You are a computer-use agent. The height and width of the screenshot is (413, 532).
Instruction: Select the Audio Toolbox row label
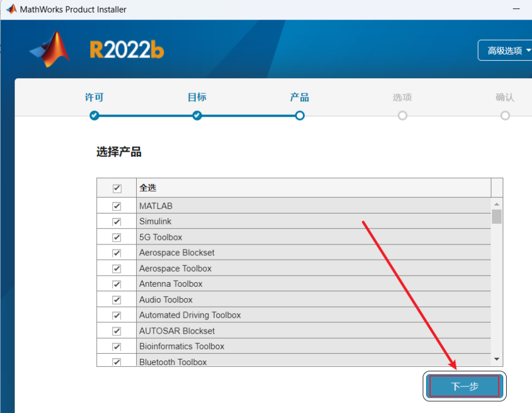pos(166,299)
